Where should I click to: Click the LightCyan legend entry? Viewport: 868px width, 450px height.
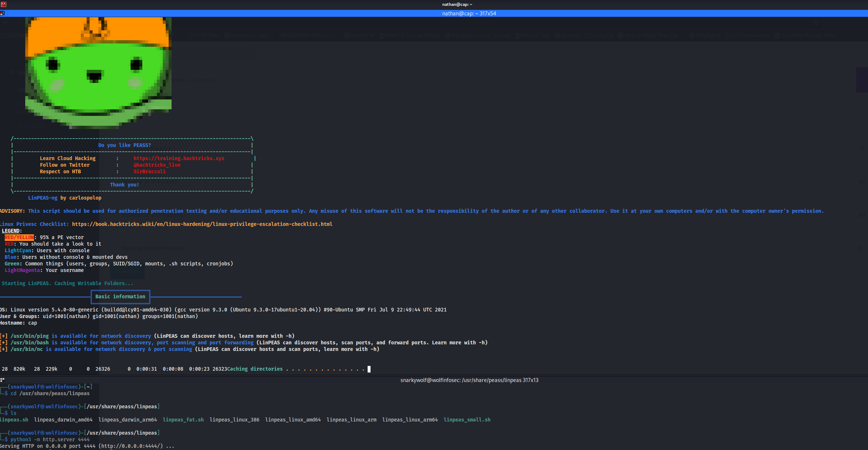point(47,250)
